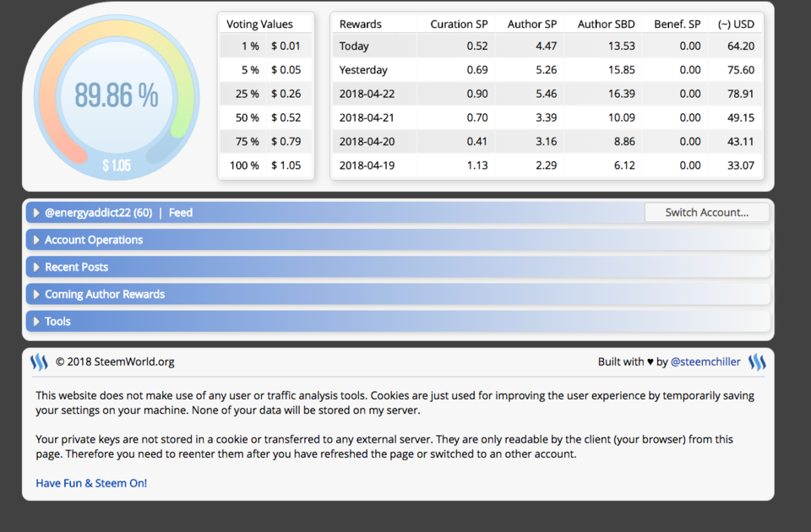The image size is (811, 532).
Task: Select the 25 % voting value row
Action: coord(266,94)
